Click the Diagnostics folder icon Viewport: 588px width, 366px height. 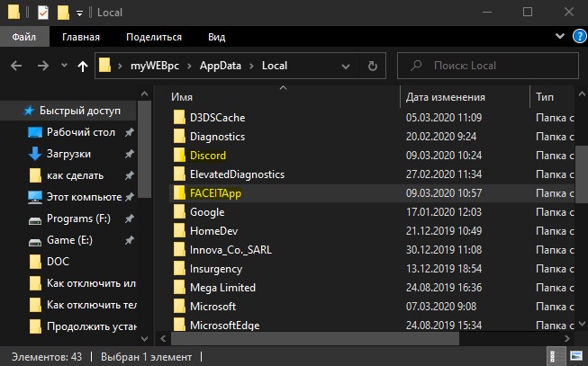point(179,137)
